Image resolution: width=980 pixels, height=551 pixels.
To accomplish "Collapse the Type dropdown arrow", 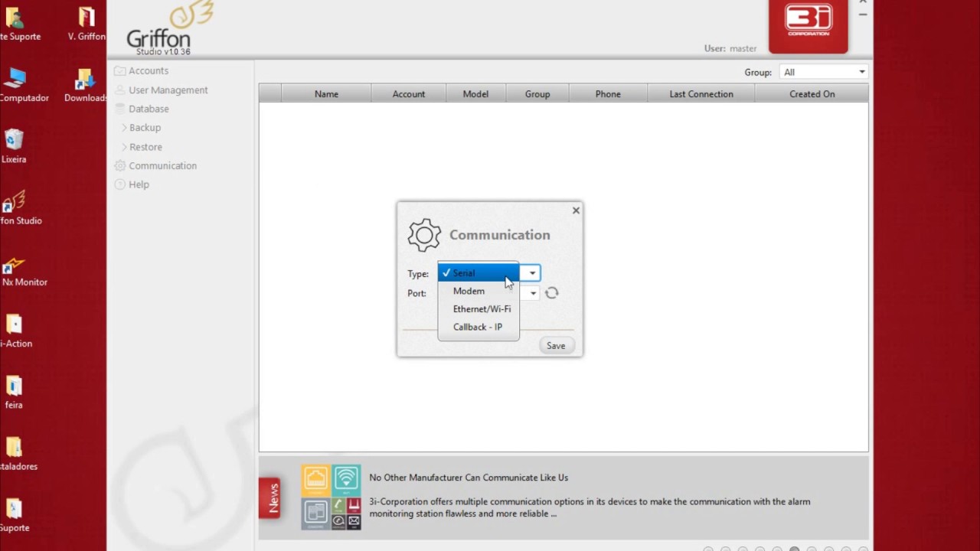I will 532,273.
